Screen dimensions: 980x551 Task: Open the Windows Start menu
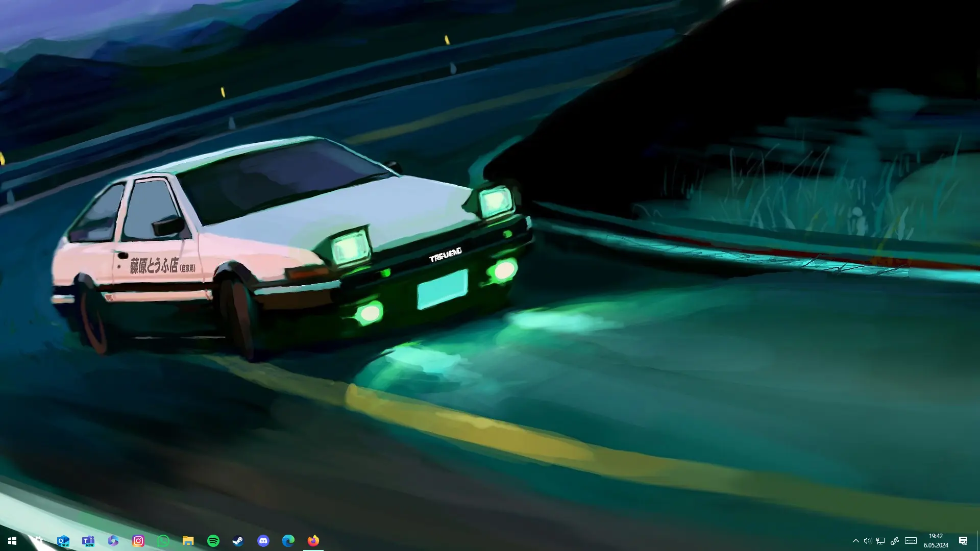point(12,541)
